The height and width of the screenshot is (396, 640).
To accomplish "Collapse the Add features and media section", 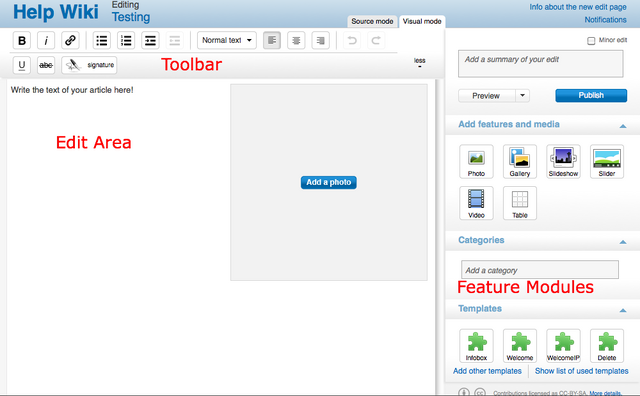I will coord(623,126).
